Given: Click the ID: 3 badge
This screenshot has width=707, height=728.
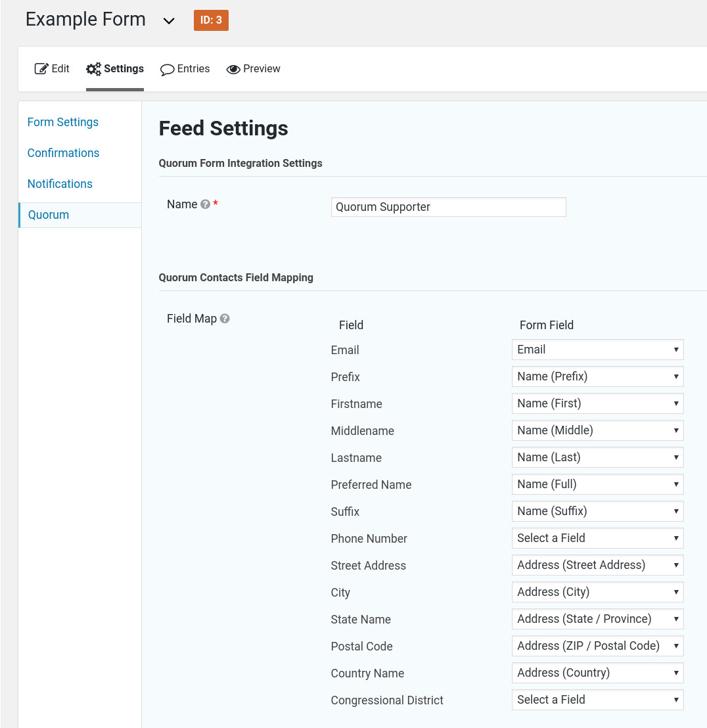Looking at the screenshot, I should point(211,20).
